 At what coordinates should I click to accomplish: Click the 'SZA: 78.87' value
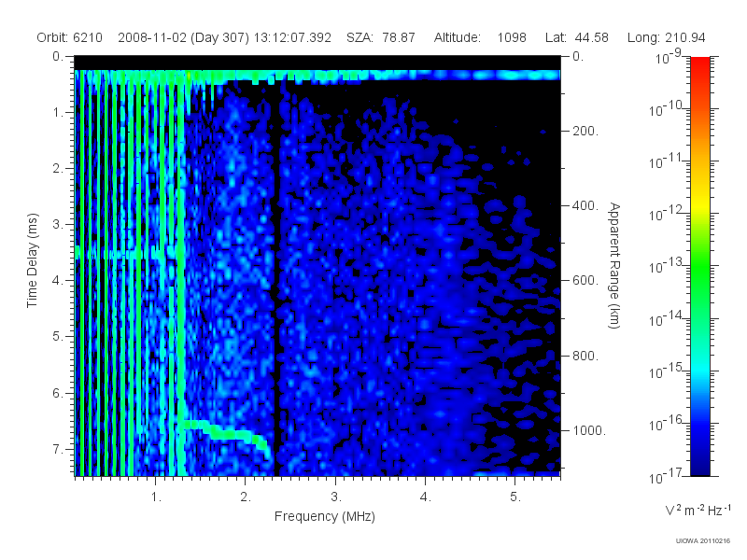click(x=381, y=37)
